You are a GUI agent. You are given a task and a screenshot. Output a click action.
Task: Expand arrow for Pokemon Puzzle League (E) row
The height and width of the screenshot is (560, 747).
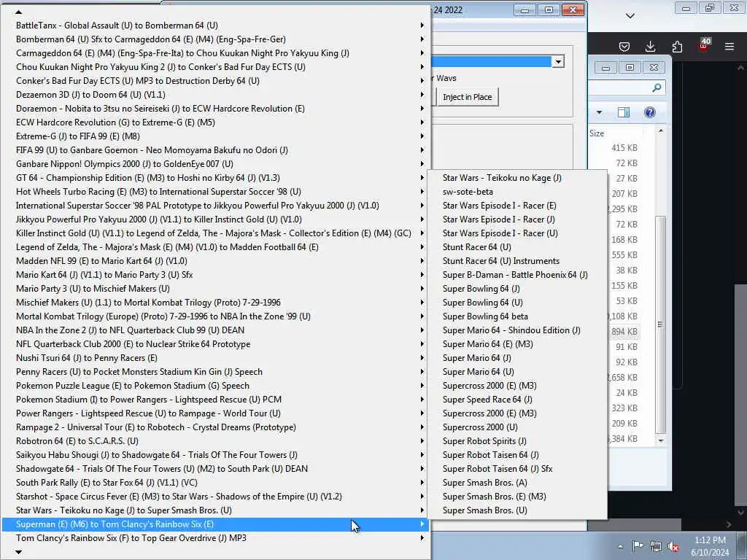[422, 385]
